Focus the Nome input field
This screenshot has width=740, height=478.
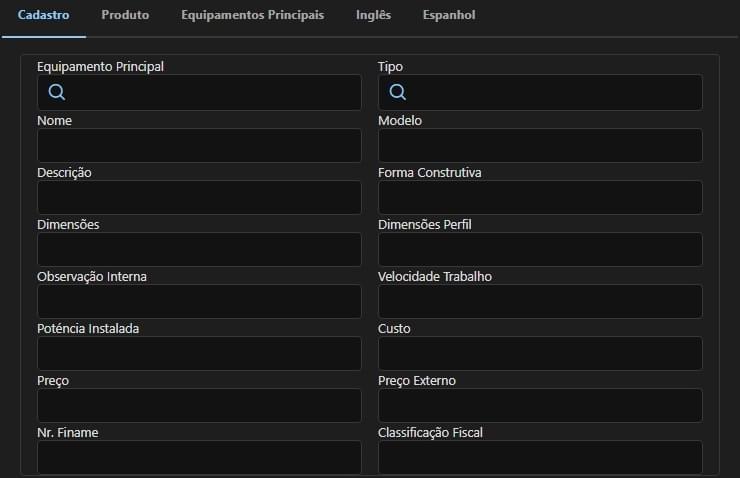coord(199,146)
